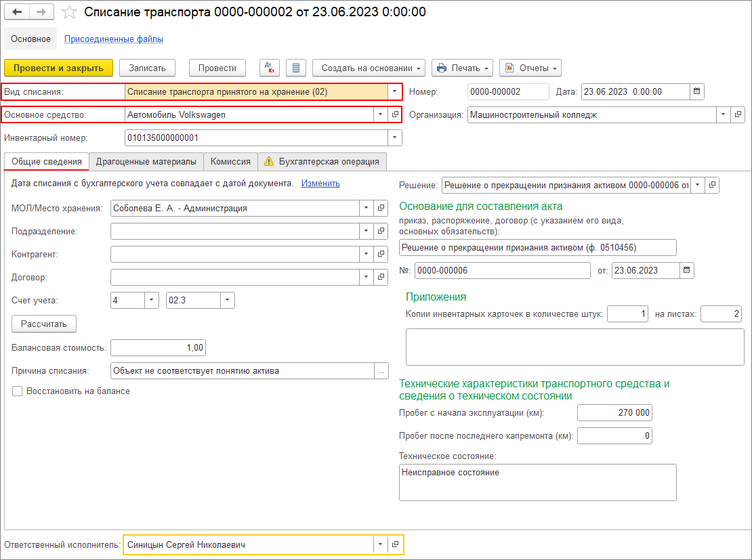The width and height of the screenshot is (752, 560).
Task: Toggle Восстановить на балансе checkbox
Action: coord(17,391)
